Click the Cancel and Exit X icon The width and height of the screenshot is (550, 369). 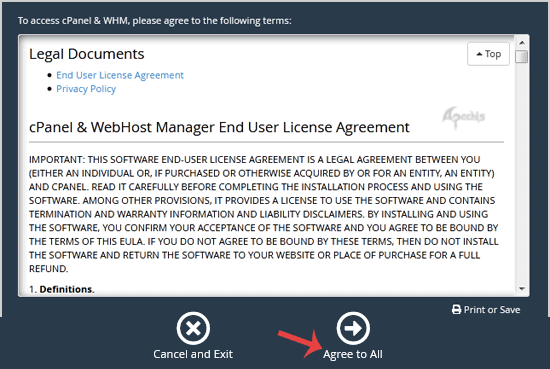click(x=193, y=328)
